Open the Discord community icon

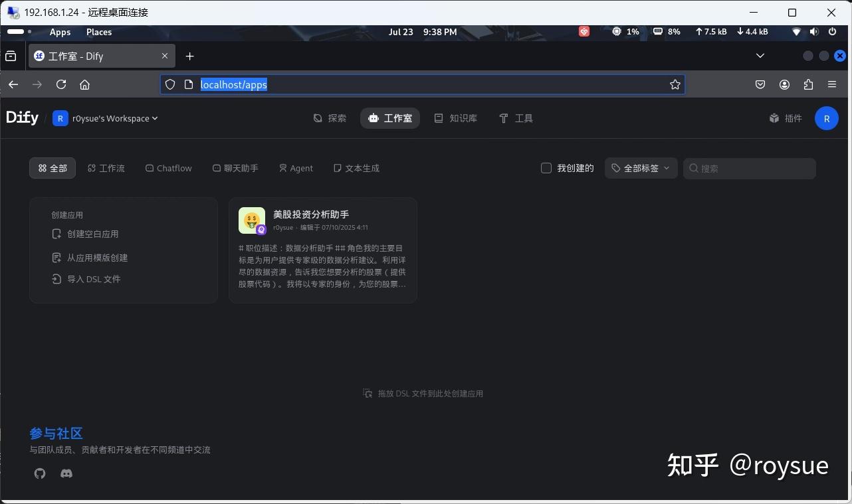[x=66, y=473]
